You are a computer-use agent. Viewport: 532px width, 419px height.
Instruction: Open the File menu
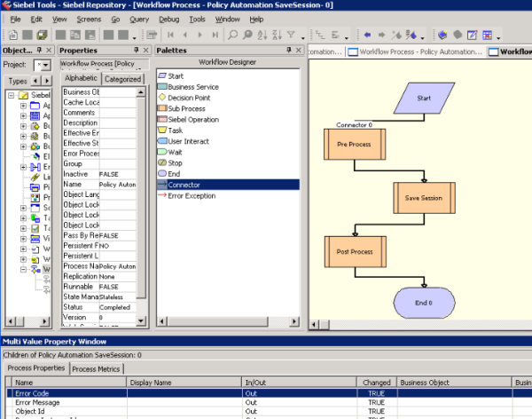click(15, 20)
